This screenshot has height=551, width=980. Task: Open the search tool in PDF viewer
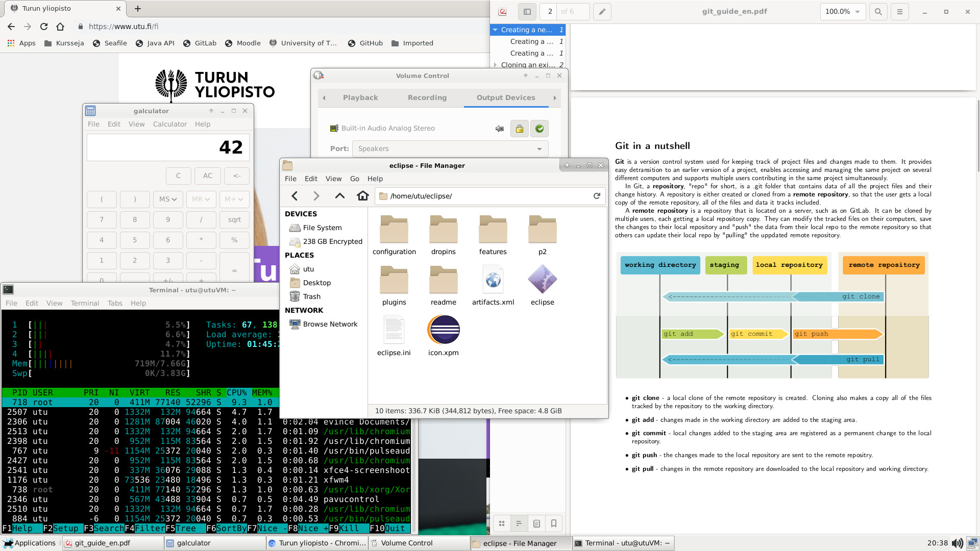878,11
